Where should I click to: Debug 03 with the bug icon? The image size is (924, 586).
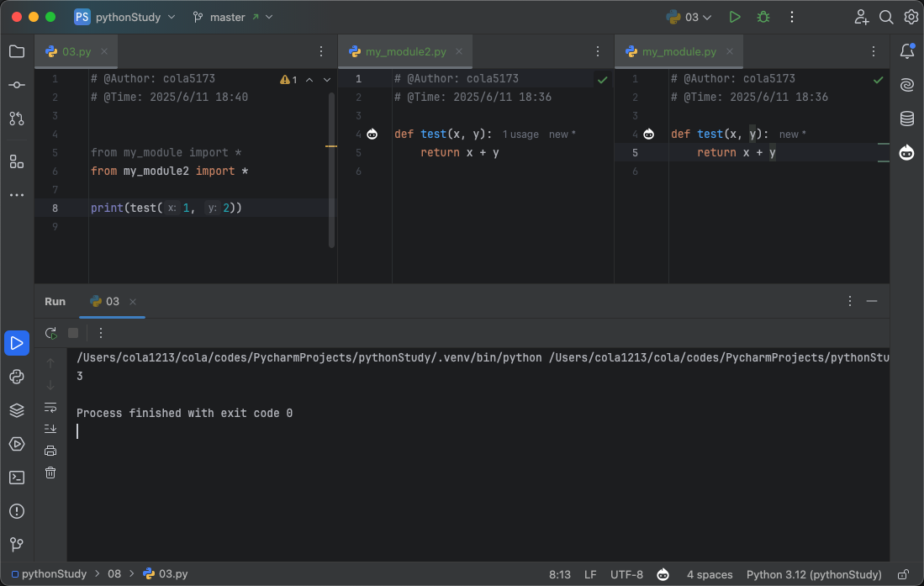tap(763, 17)
